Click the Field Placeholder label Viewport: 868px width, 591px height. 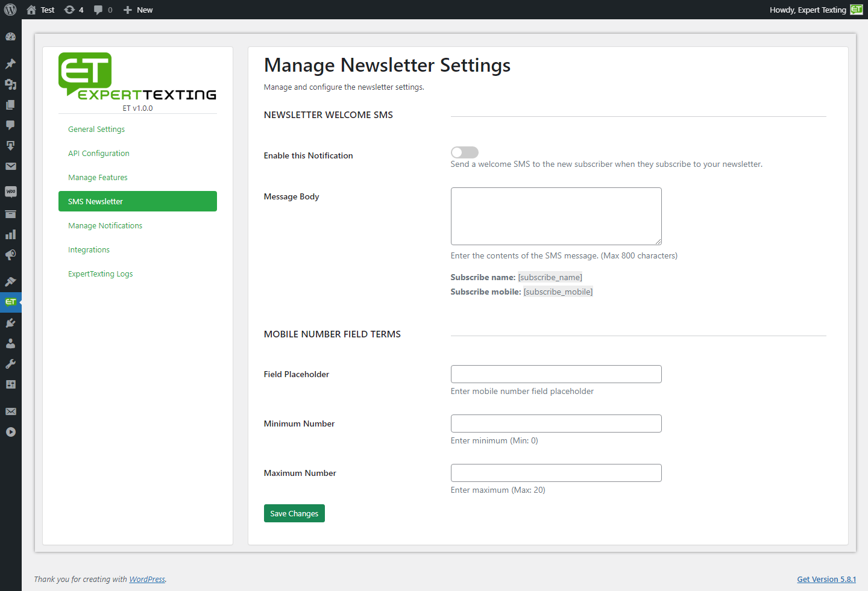coord(297,374)
